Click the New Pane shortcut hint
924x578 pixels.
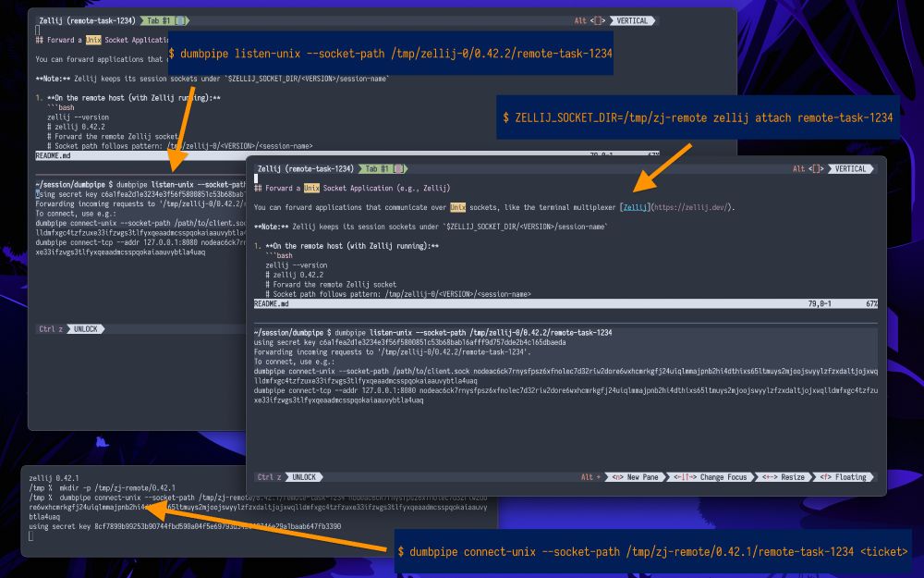coord(636,477)
